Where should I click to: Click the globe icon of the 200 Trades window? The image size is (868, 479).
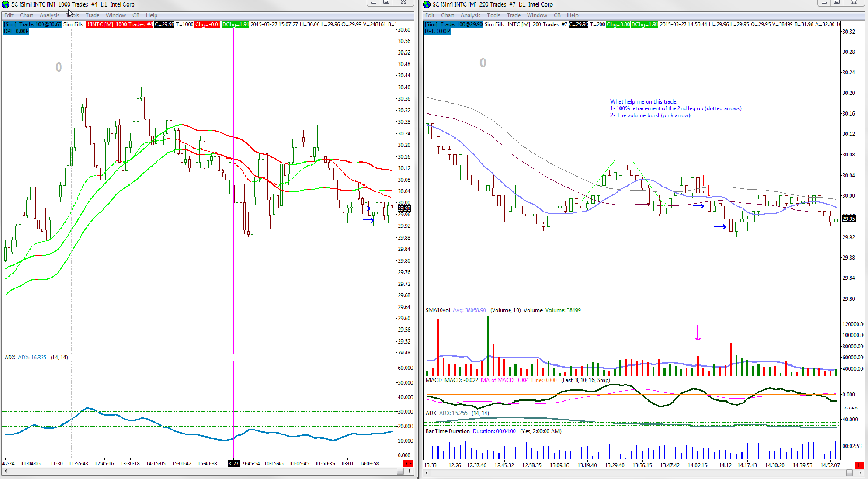coord(427,4)
